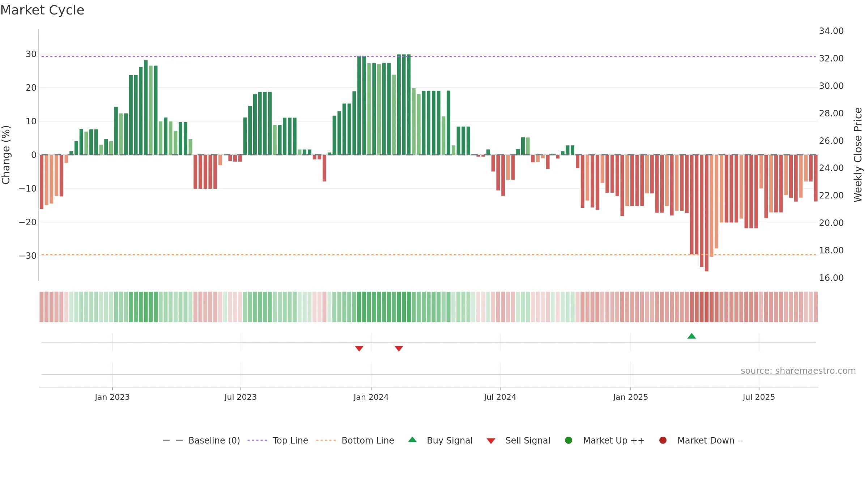Click the 28.00 price axis label

[x=831, y=114]
